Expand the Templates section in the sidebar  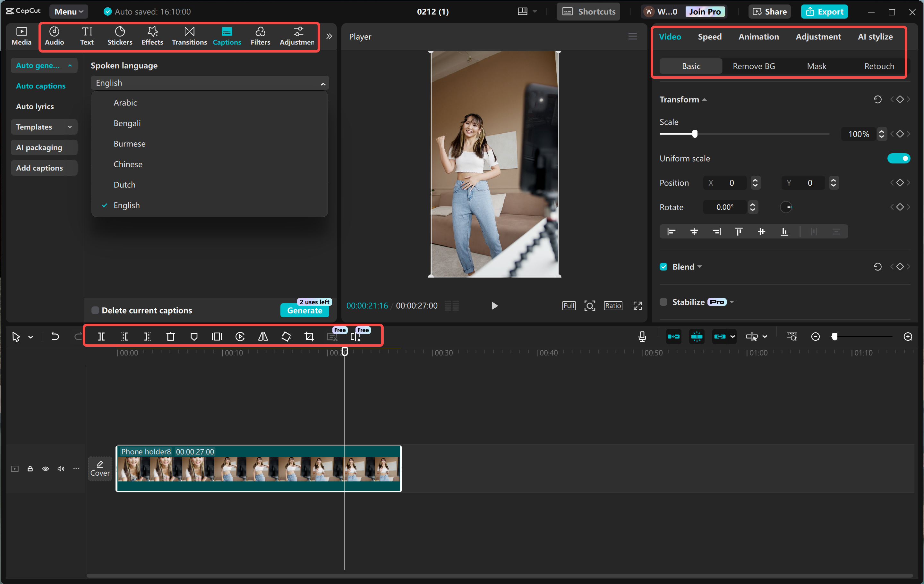pos(44,127)
